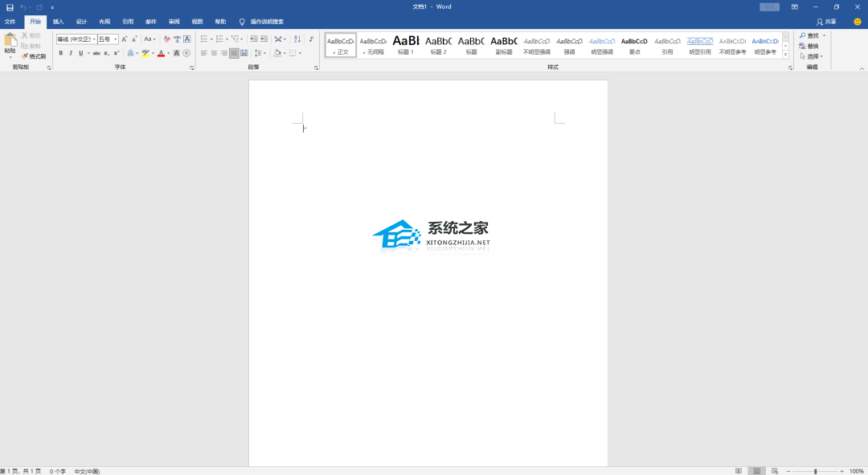Screen dimensions: 868x475
Task: Click the Find (查找) magnifier button
Action: [x=809, y=35]
